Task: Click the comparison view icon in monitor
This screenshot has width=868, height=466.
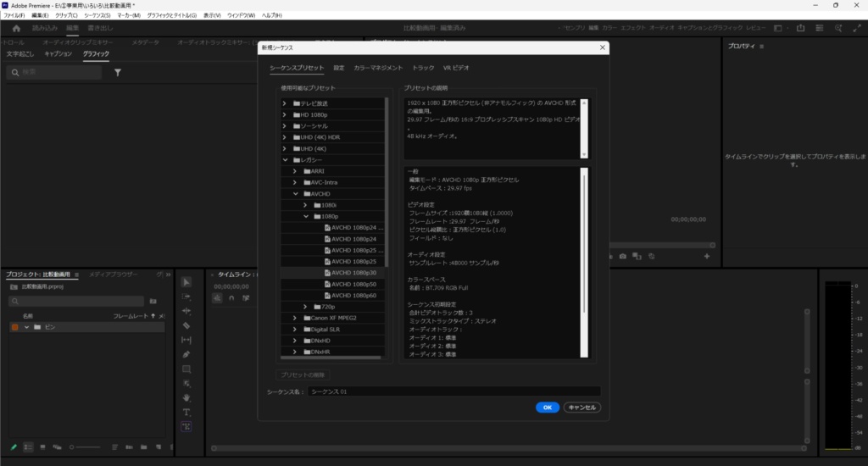Action: (x=637, y=256)
